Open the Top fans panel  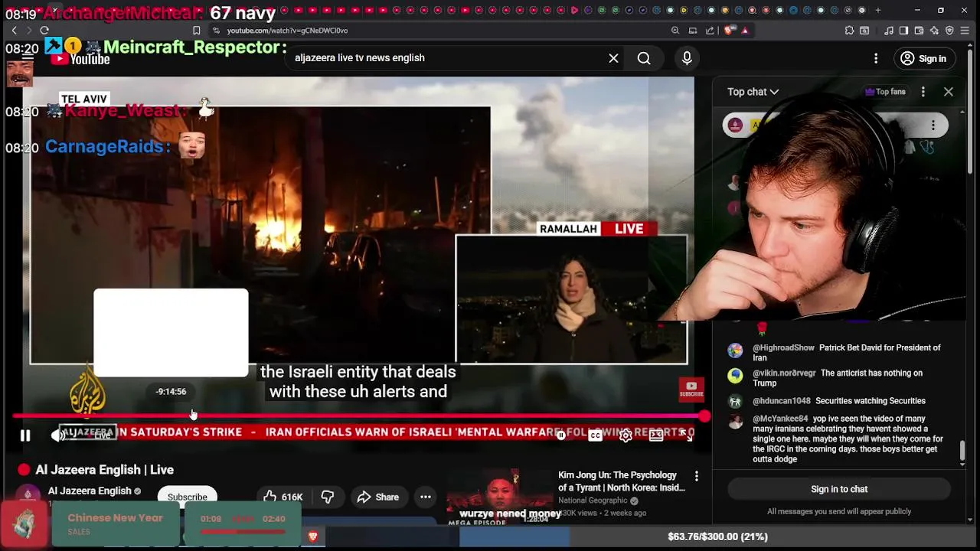(x=885, y=92)
